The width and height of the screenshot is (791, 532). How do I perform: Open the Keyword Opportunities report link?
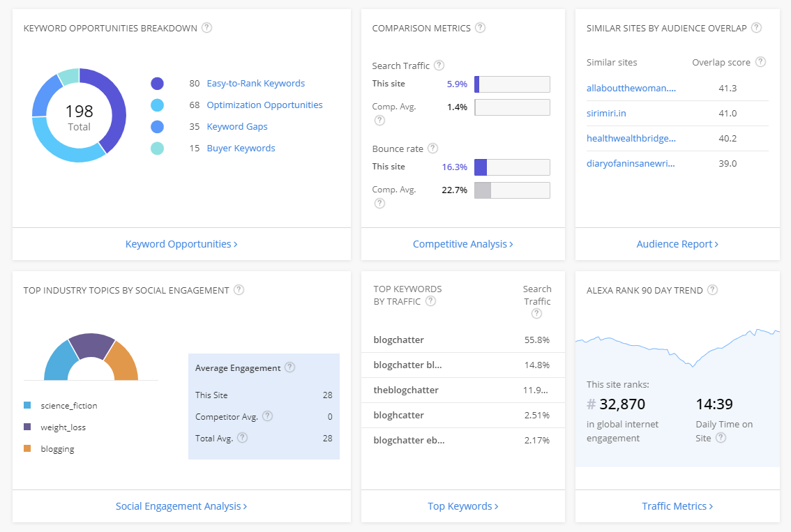[181, 244]
